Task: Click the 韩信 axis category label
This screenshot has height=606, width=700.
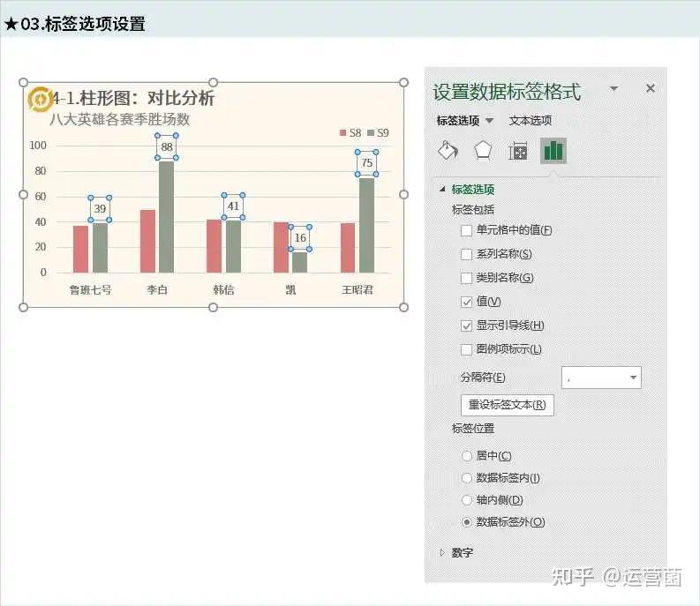Action: click(x=223, y=290)
